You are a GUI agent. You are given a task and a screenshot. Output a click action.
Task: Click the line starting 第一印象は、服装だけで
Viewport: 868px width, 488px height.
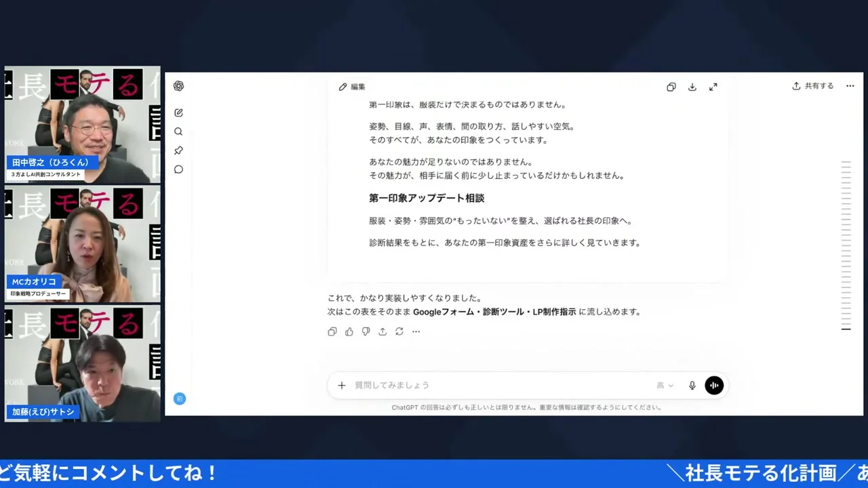[467, 104]
